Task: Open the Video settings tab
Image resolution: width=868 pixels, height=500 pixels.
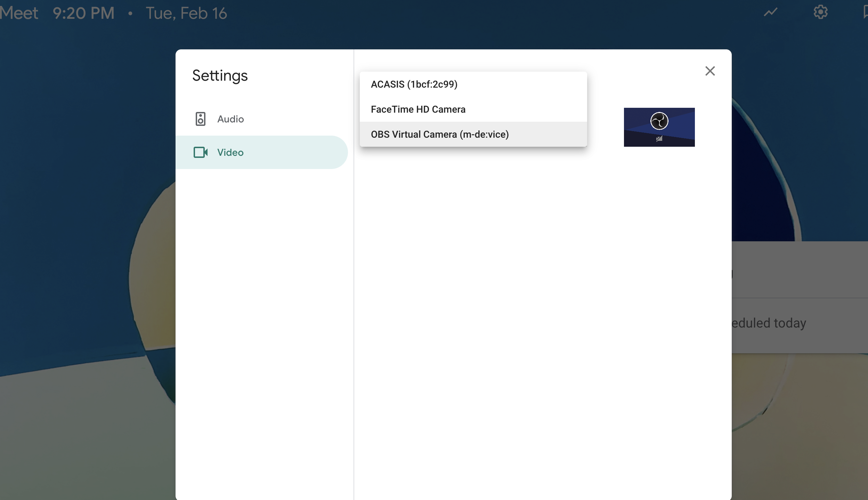Action: click(230, 152)
